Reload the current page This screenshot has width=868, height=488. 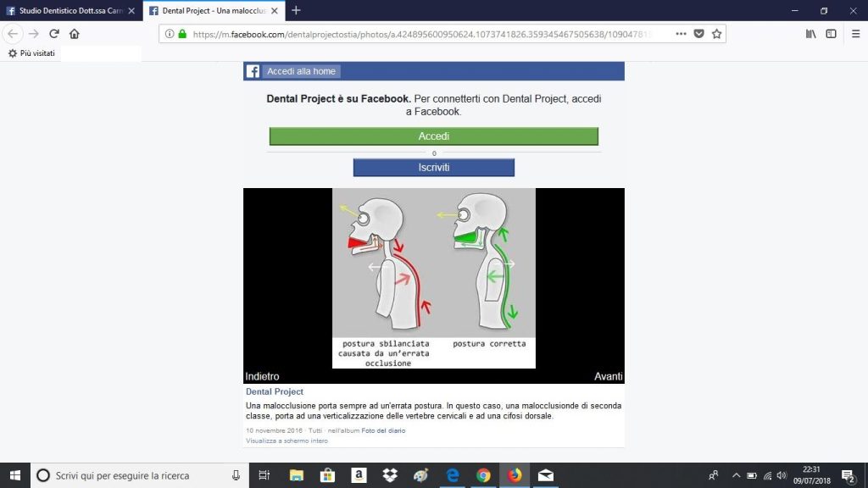pos(54,34)
